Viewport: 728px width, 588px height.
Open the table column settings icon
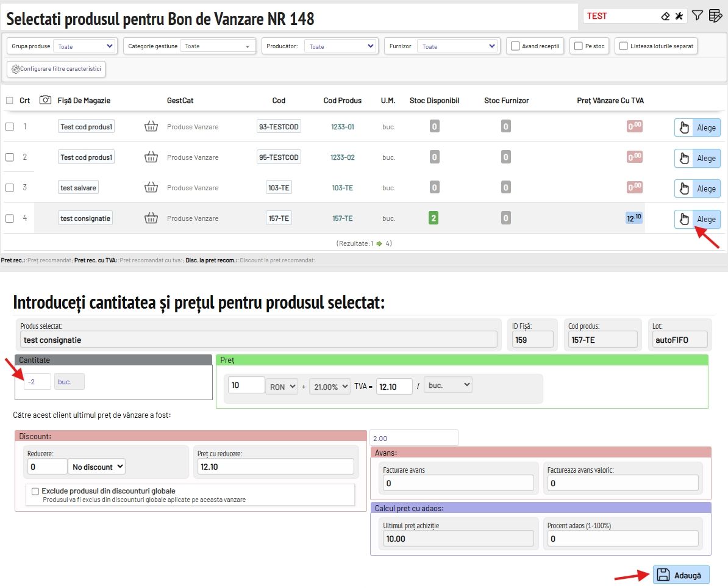click(715, 16)
